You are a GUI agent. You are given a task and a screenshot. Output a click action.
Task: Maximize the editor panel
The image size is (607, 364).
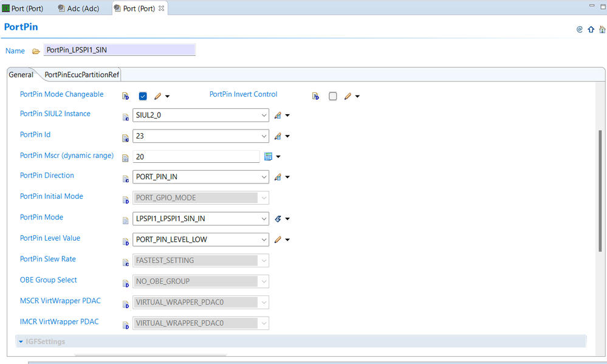tap(603, 6)
